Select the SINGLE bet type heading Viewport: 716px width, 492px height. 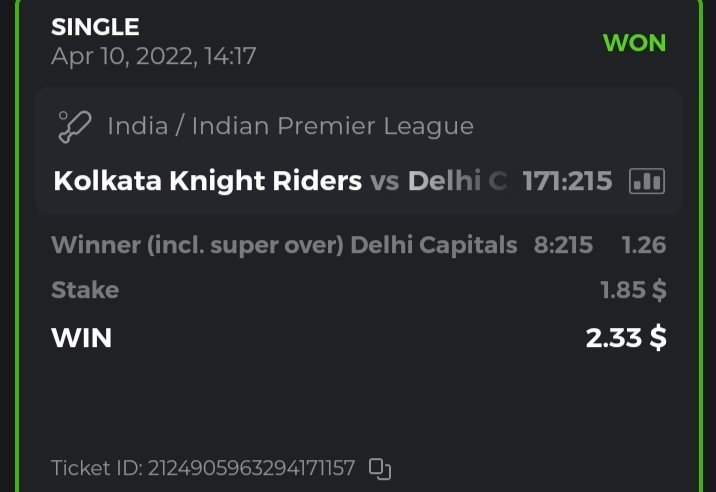pyautogui.click(x=96, y=28)
